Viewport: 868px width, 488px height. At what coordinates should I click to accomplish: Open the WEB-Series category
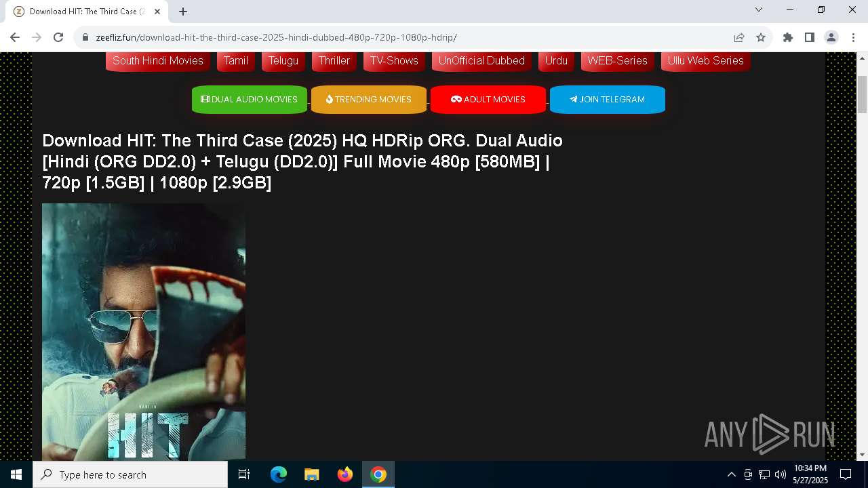pyautogui.click(x=618, y=60)
